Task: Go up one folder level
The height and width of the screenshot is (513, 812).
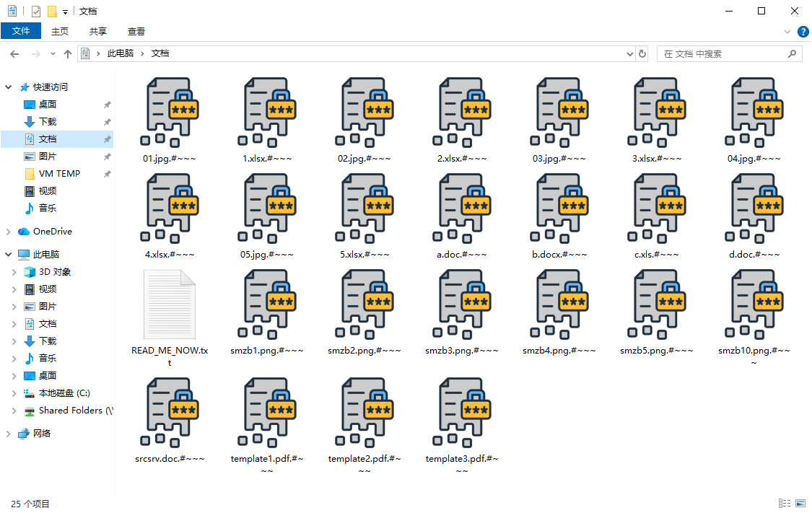Action: (x=68, y=53)
